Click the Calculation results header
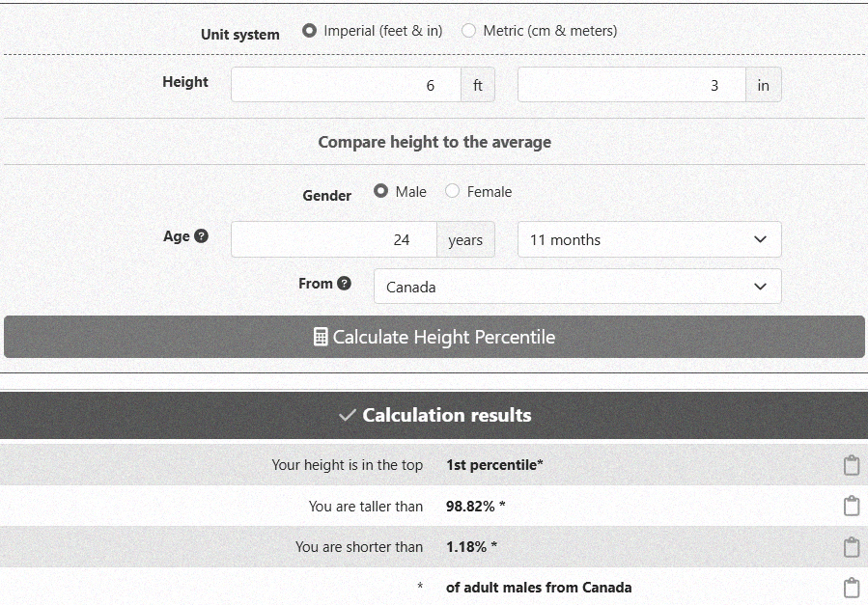Viewport: 868px width, 605px height. 434,416
